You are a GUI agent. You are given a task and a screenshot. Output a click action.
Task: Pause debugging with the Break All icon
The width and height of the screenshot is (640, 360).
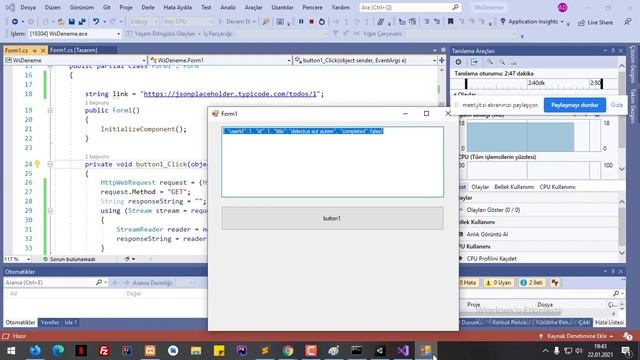click(301, 22)
